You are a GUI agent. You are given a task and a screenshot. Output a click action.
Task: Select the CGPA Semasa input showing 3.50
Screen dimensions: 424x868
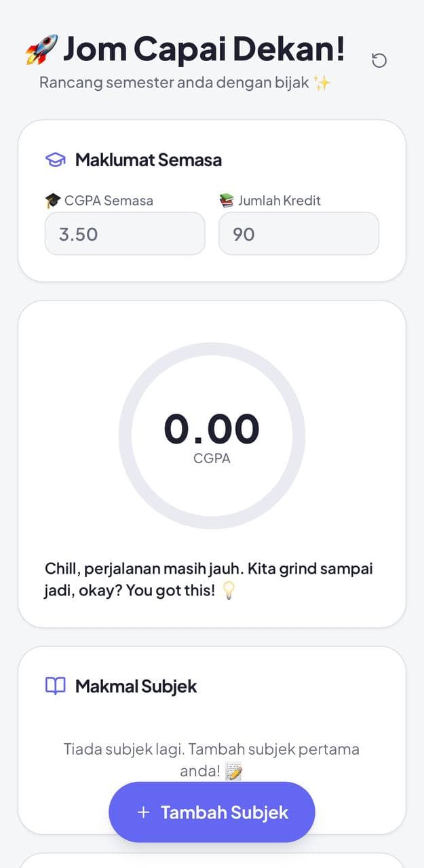[x=124, y=233]
